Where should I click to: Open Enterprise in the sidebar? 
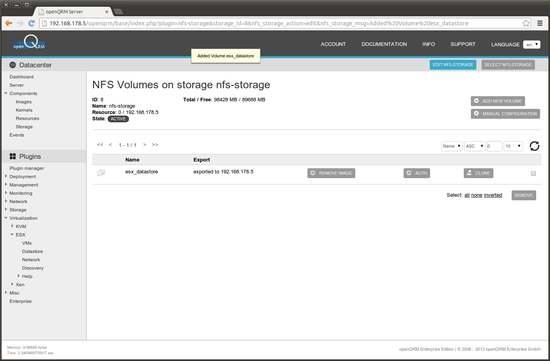click(x=20, y=301)
